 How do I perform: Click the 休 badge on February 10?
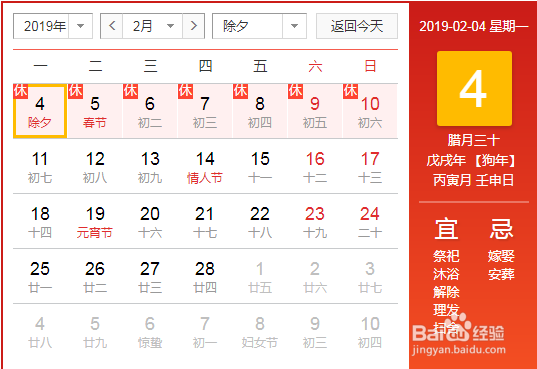[x=350, y=91]
